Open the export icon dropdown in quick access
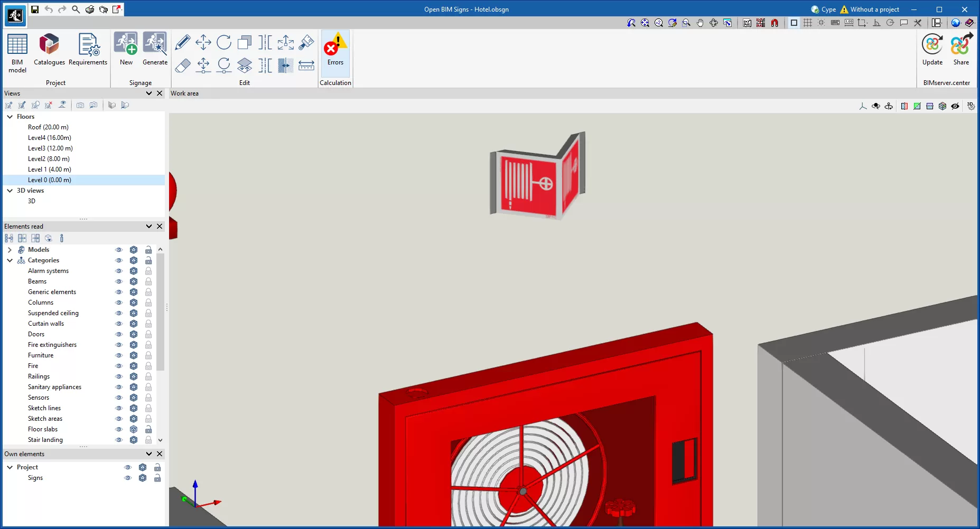 117,9
